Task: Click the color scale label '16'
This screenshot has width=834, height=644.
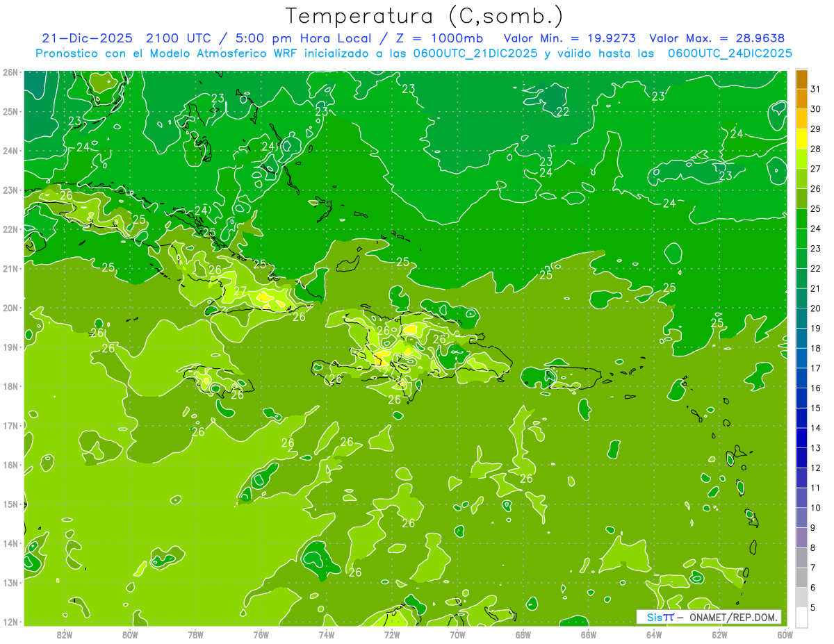Action: 816,388
